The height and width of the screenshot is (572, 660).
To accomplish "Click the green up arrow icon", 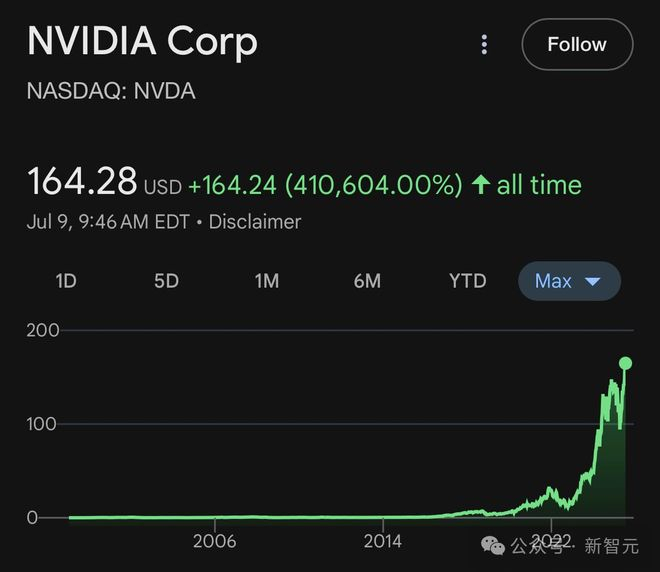I will pos(481,185).
